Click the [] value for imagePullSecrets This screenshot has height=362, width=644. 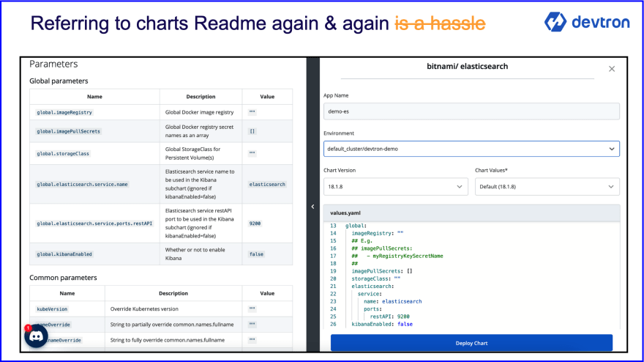click(252, 132)
